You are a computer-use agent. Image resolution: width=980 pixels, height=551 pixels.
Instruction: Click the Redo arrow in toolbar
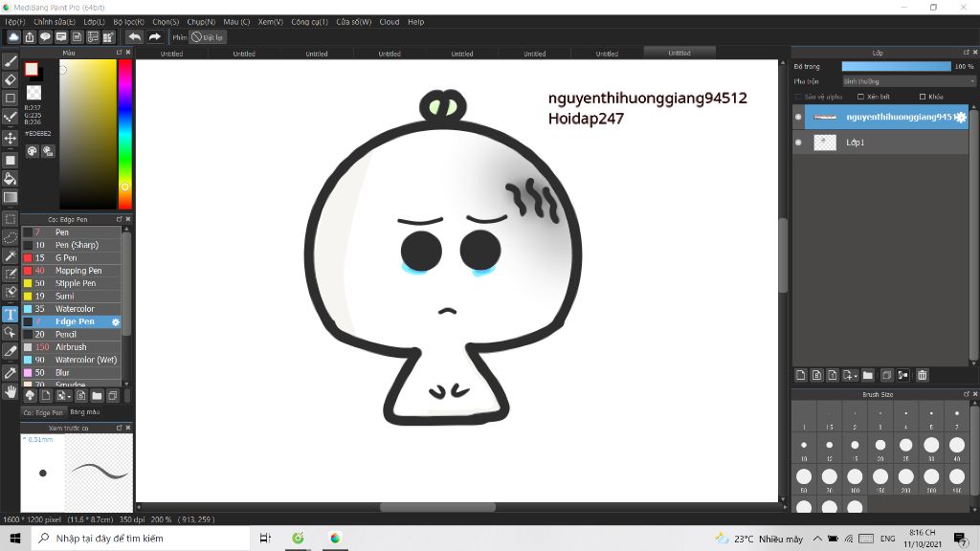click(x=154, y=37)
